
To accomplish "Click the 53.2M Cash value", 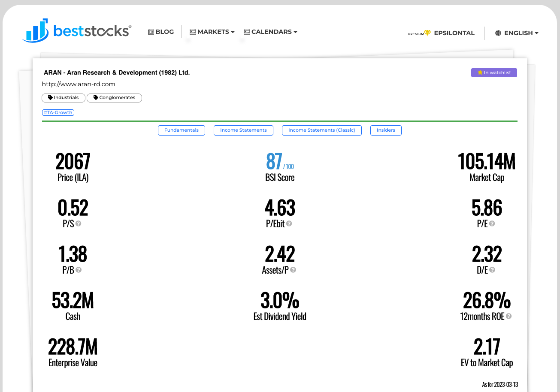I will pos(73,301).
